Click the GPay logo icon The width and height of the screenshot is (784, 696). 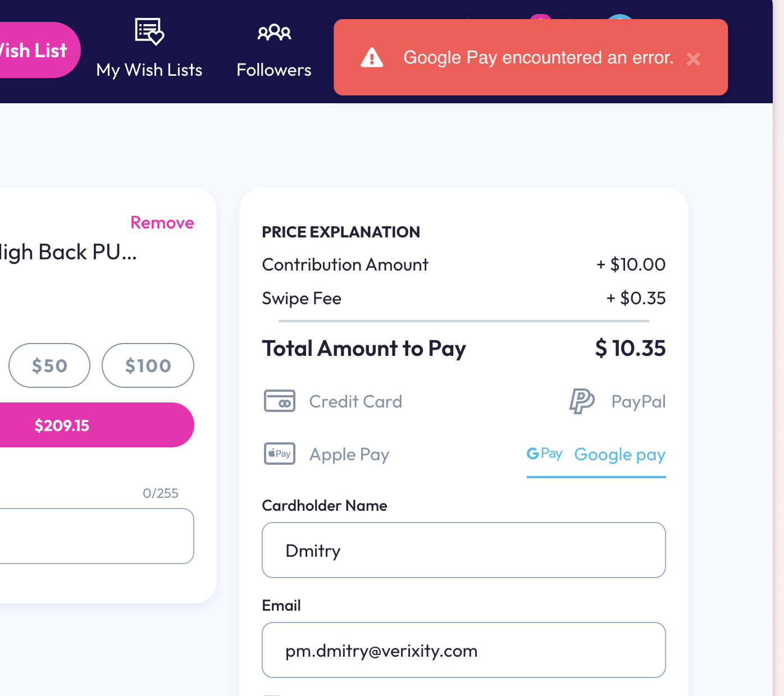point(544,454)
